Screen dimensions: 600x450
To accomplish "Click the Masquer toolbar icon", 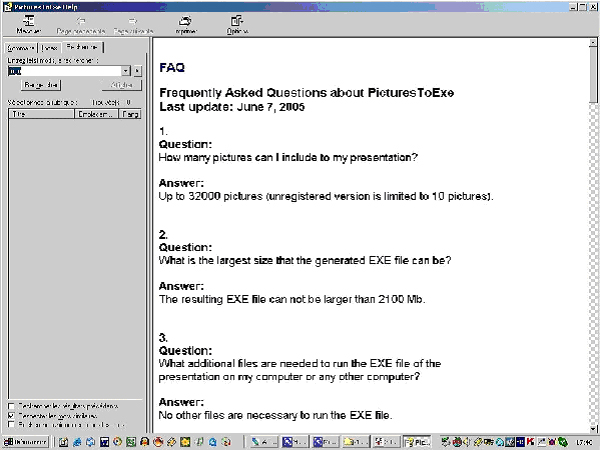I will (x=29, y=24).
